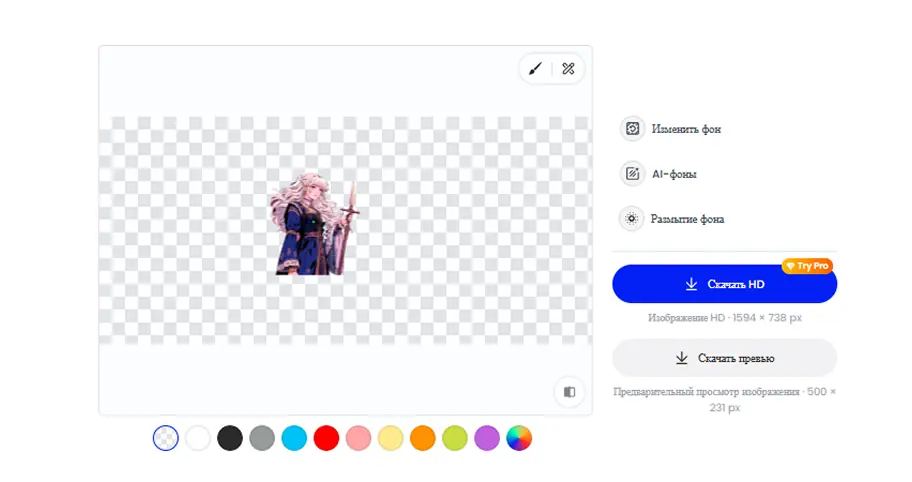Select the brush edit tool
This screenshot has width=912, height=482.
535,69
